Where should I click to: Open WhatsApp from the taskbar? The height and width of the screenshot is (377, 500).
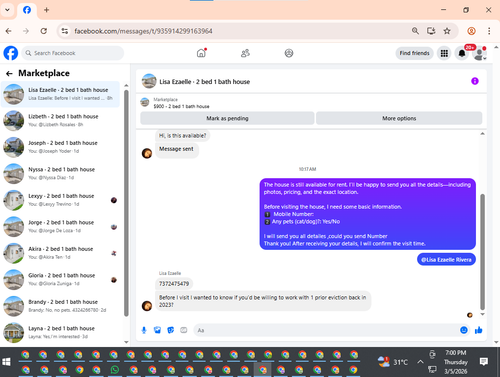(115, 370)
